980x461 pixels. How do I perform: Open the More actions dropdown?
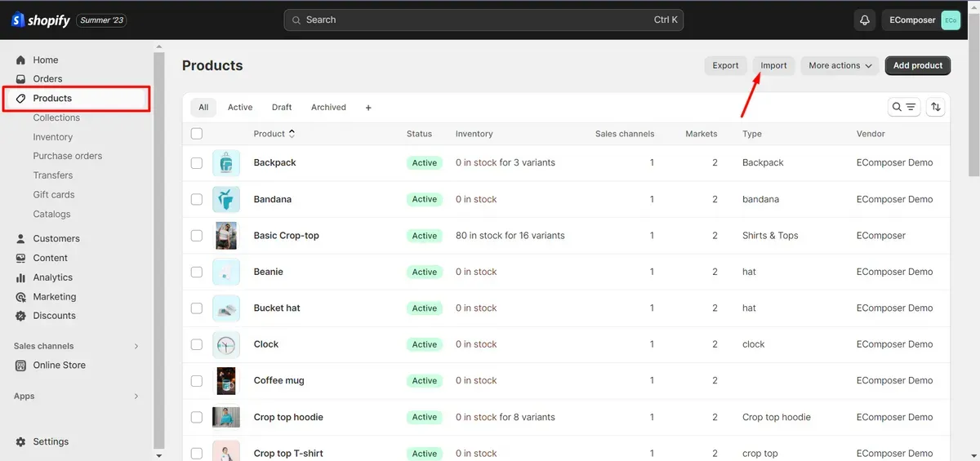pyautogui.click(x=840, y=65)
